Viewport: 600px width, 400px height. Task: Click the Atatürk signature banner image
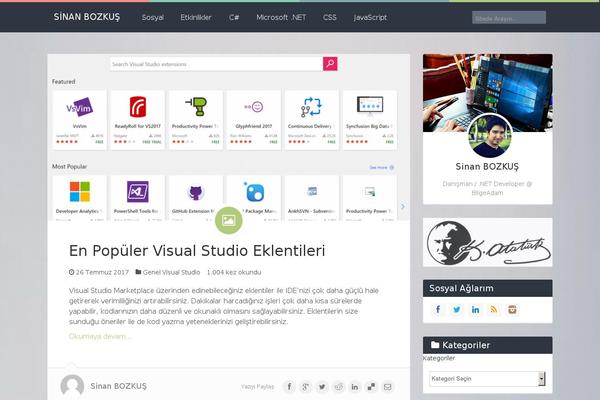point(488,242)
